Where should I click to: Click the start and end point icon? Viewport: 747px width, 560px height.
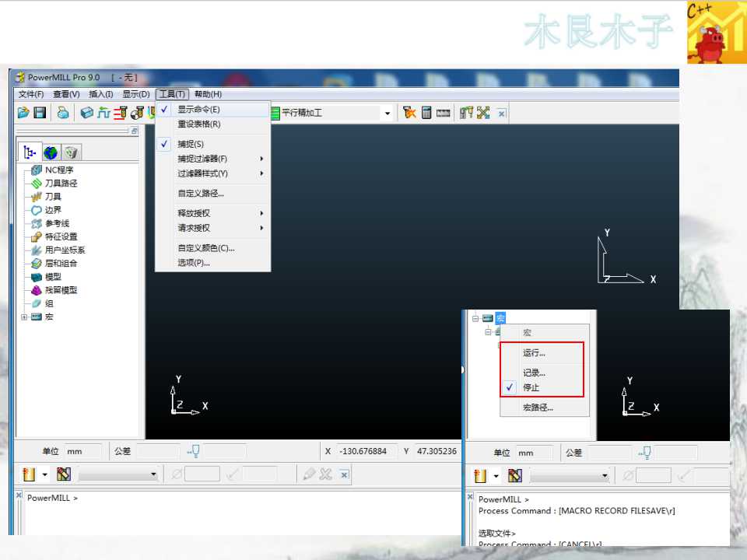[137, 113]
